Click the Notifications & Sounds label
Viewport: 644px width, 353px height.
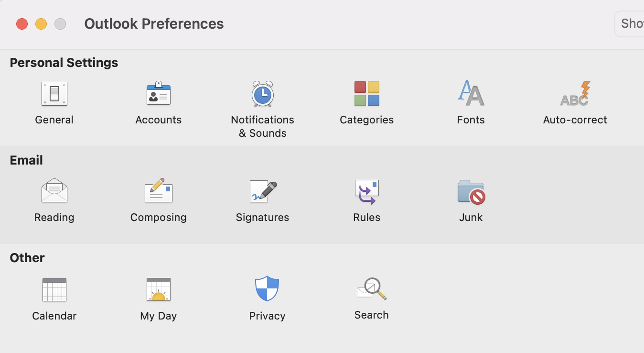pos(262,126)
